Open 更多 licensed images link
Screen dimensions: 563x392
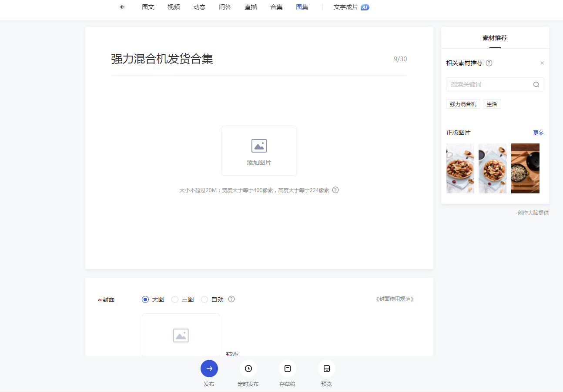click(538, 133)
